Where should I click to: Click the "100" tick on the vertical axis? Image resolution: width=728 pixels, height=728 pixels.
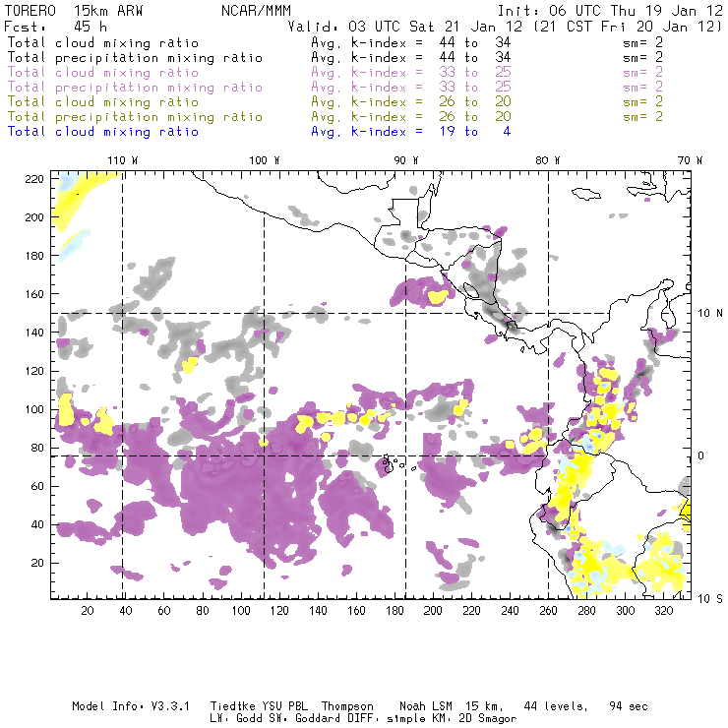[x=34, y=409]
